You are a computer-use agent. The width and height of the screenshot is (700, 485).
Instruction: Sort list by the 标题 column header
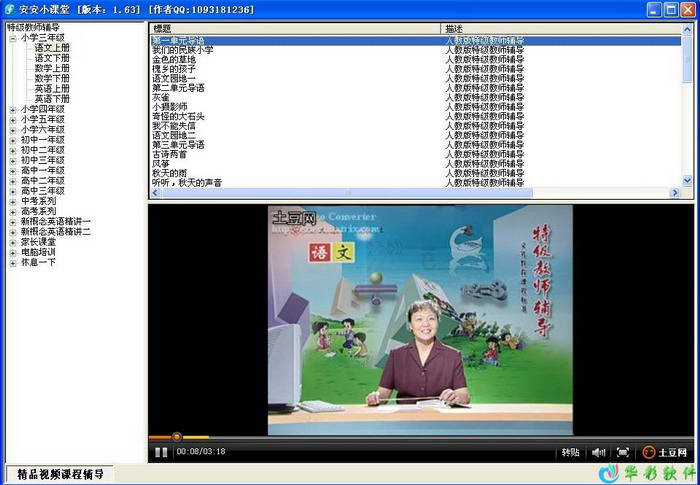tap(295, 29)
